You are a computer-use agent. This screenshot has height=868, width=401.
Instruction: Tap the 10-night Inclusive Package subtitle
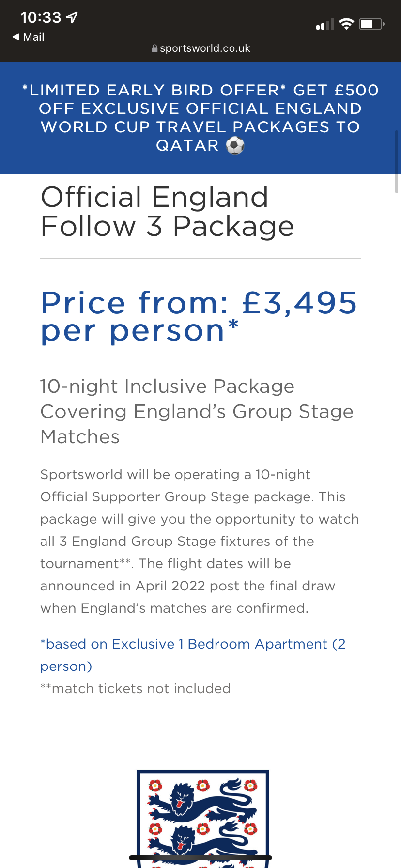click(x=197, y=411)
